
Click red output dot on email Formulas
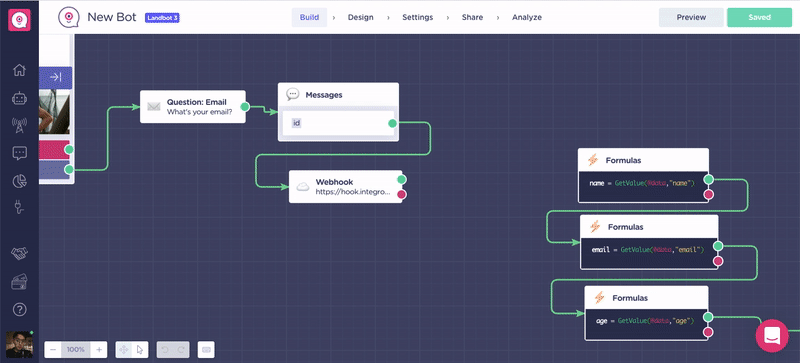[718, 261]
